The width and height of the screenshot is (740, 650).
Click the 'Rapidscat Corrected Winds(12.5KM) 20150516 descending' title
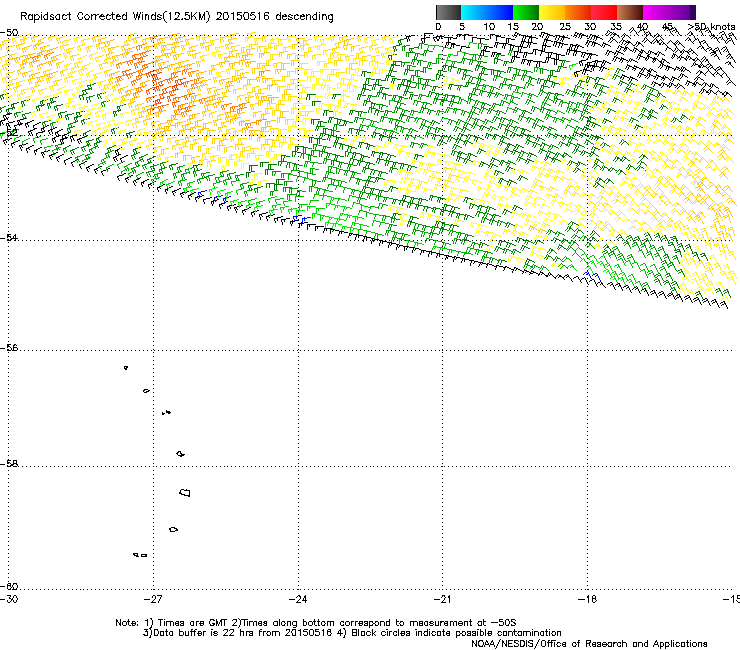(177, 17)
